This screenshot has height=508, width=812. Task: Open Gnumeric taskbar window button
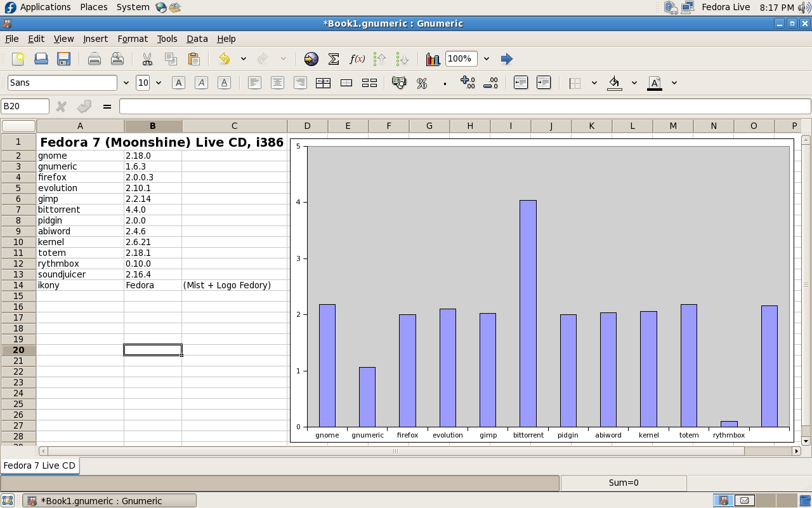pos(109,500)
